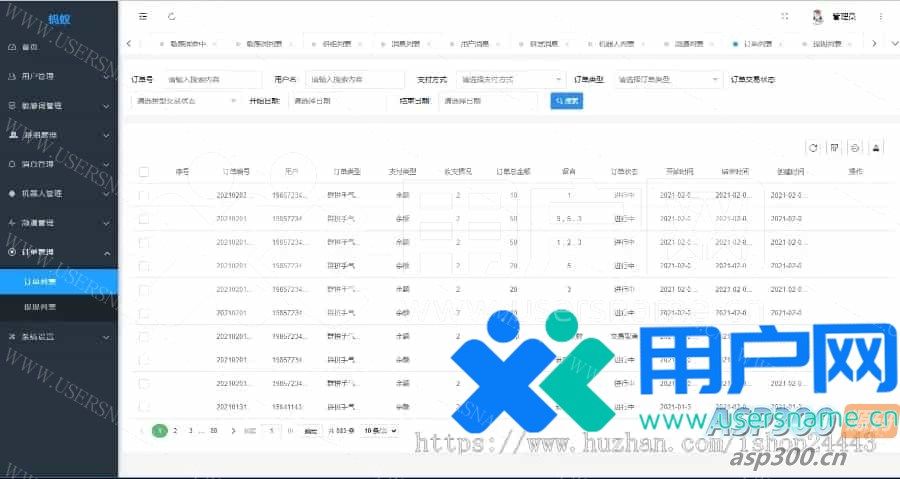Check the second order row checkbox
Screen dimensions: 900x479
click(x=144, y=219)
